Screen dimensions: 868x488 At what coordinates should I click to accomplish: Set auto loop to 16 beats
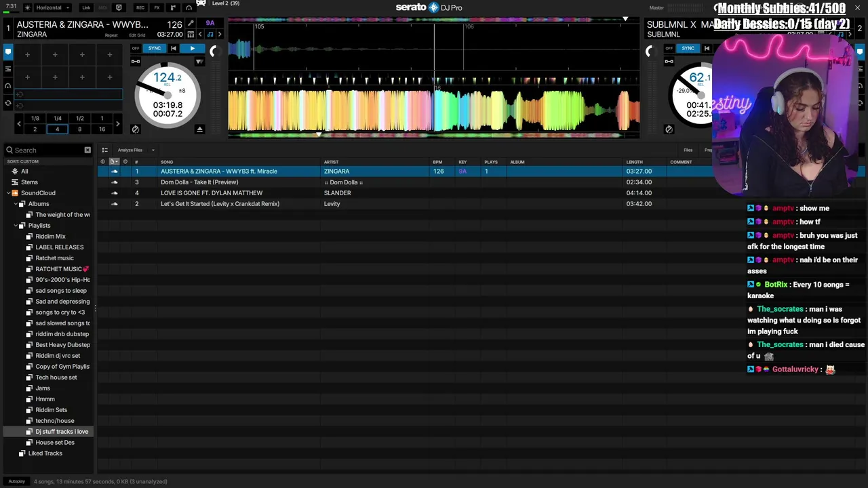point(102,129)
